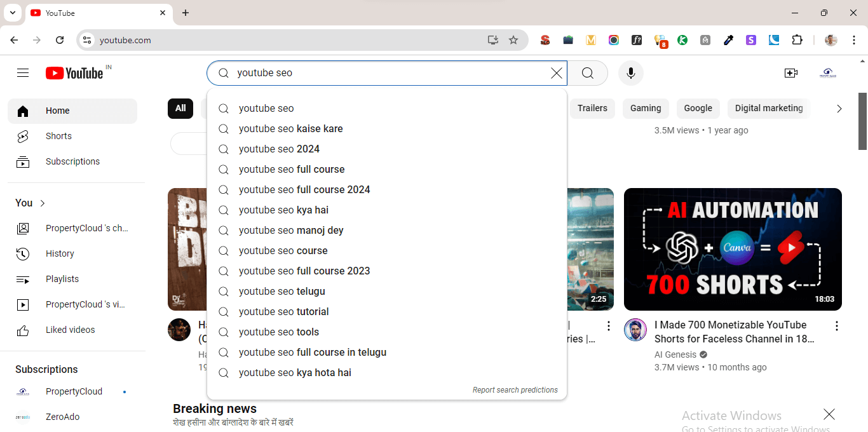This screenshot has height=432, width=868.
Task: Open AI Genesis channel name
Action: click(x=675, y=354)
